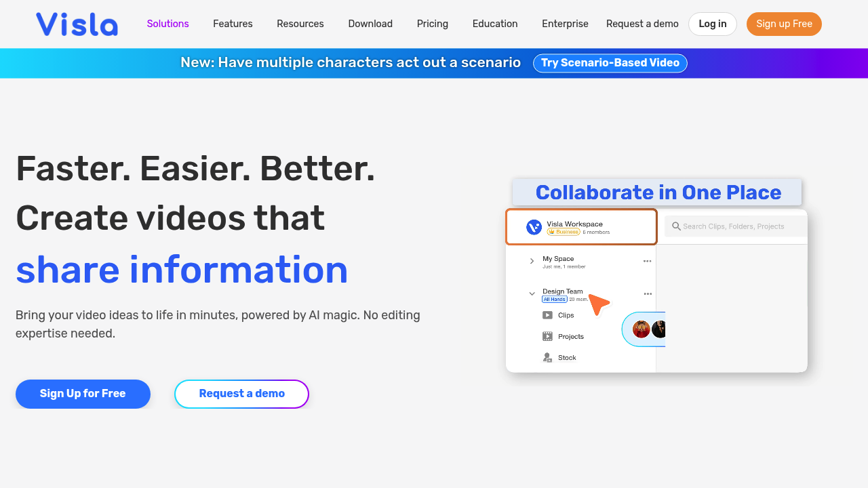
Task: Click the Visla logo
Action: (77, 24)
